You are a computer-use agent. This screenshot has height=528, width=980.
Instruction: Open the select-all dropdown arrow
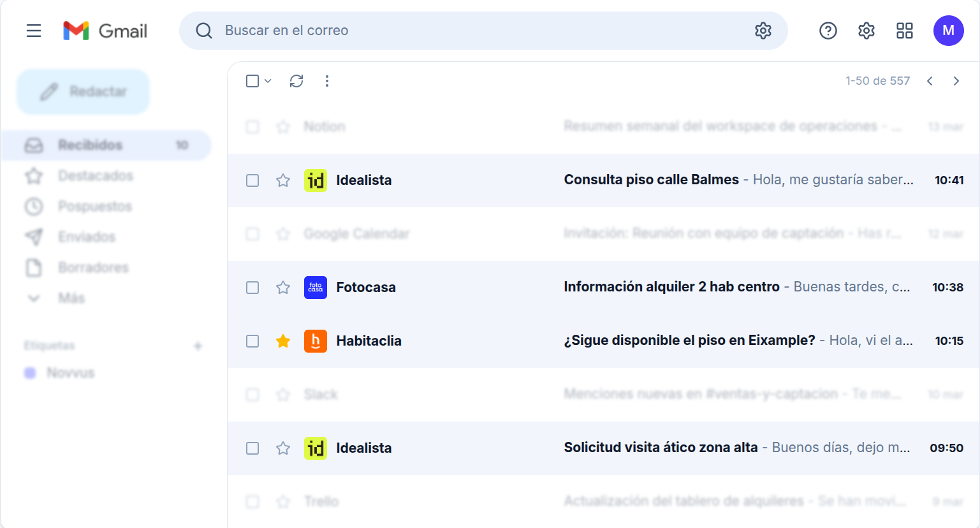point(268,81)
